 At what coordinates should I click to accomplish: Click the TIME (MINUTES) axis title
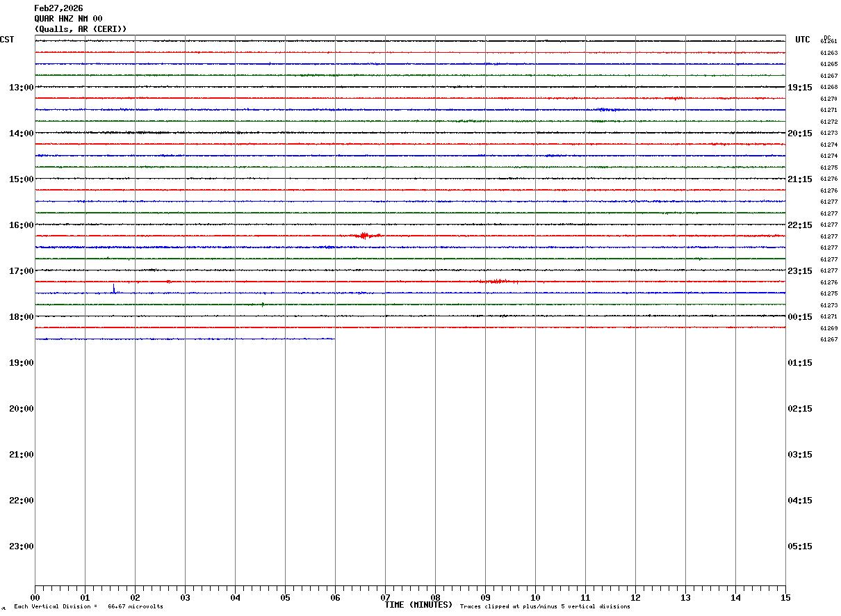(418, 605)
